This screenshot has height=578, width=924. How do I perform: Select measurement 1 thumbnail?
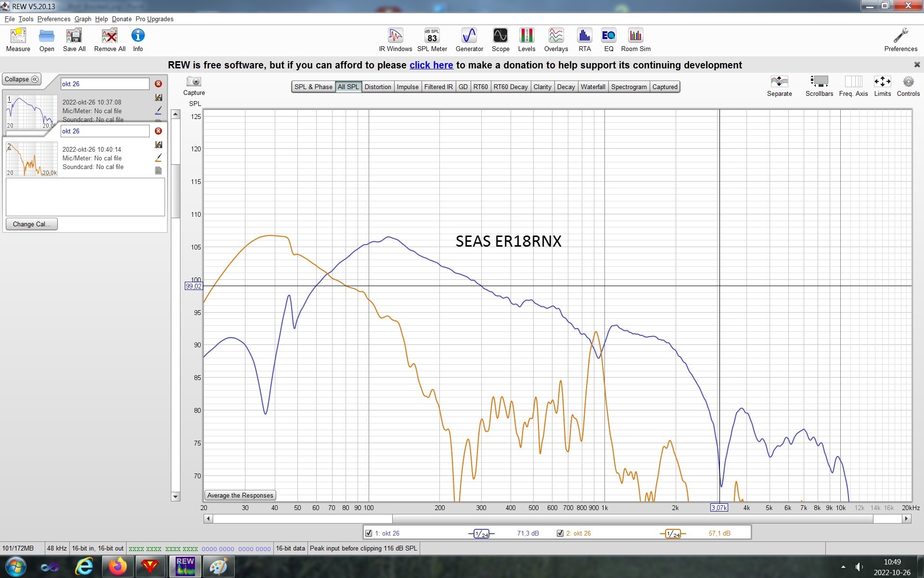32,112
